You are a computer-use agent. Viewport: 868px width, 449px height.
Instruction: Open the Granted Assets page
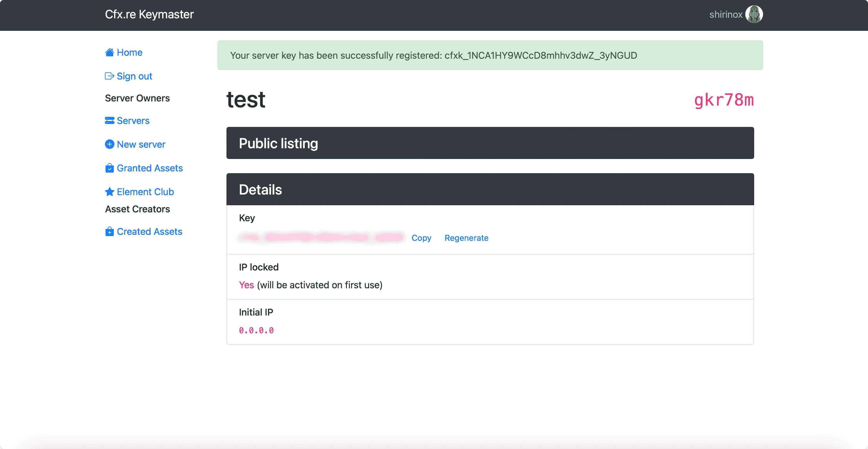point(150,168)
